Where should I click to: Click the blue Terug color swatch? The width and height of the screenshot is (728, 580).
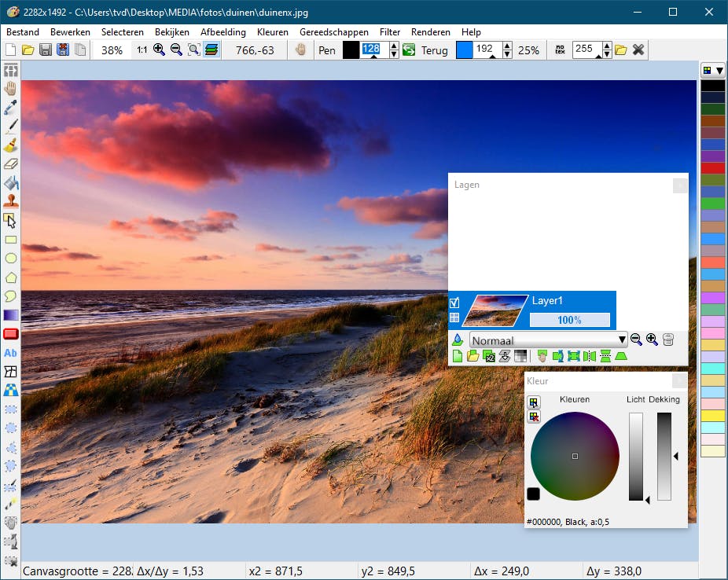465,50
